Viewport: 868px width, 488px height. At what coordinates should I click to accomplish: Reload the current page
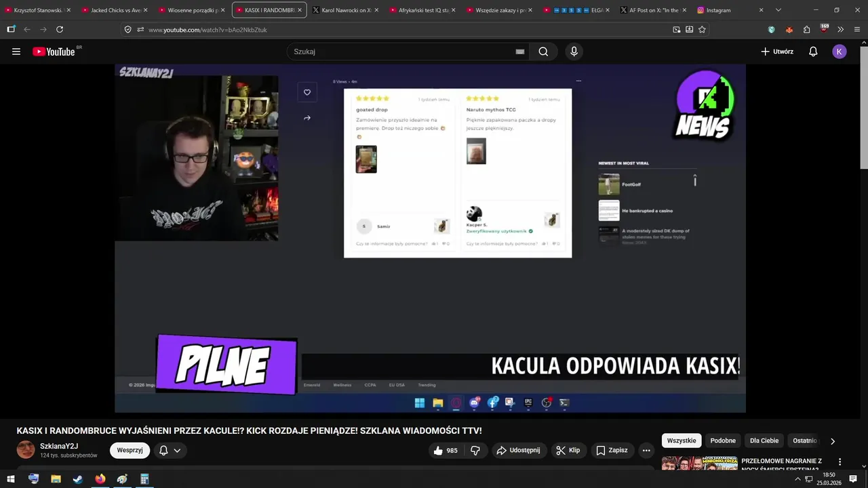click(x=60, y=29)
